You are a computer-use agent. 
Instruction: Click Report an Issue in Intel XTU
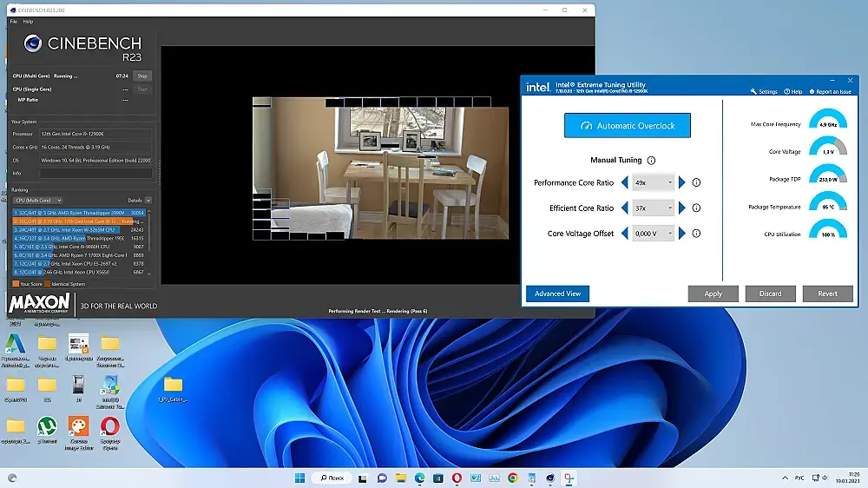pos(830,91)
